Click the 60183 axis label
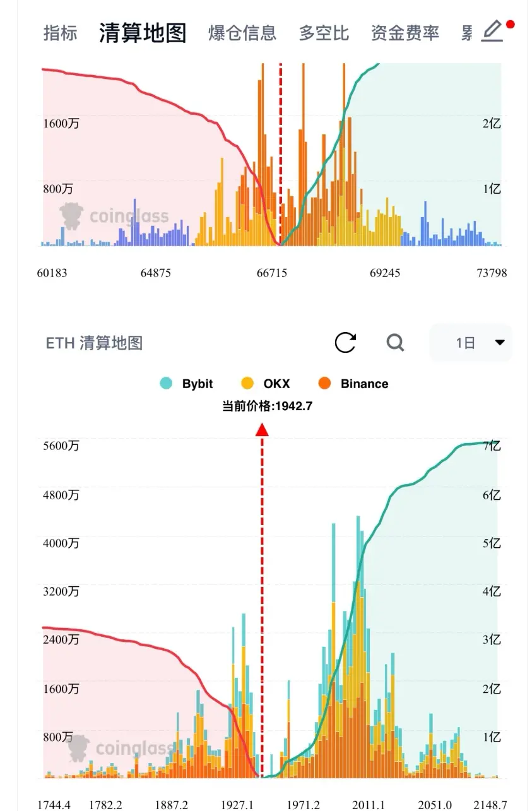Image resolution: width=532 pixels, height=811 pixels. coord(52,273)
